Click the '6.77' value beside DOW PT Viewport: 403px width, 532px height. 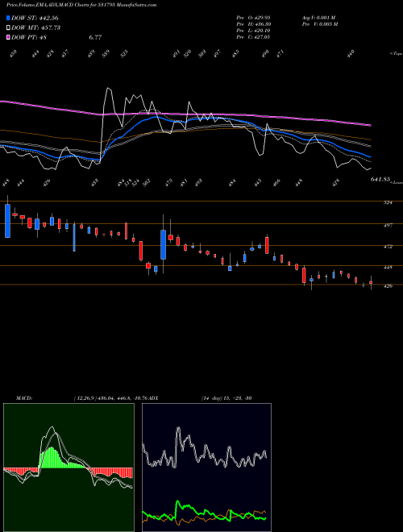click(95, 37)
